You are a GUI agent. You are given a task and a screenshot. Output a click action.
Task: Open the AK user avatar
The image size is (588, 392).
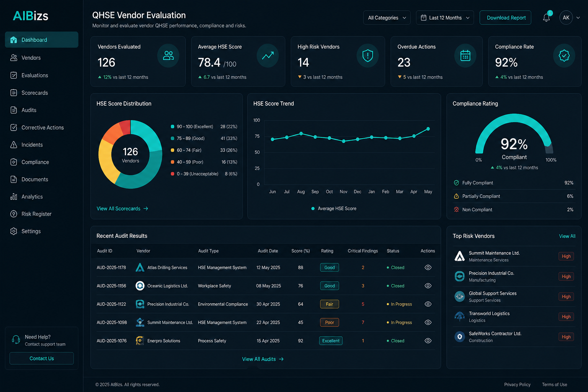coord(566,18)
